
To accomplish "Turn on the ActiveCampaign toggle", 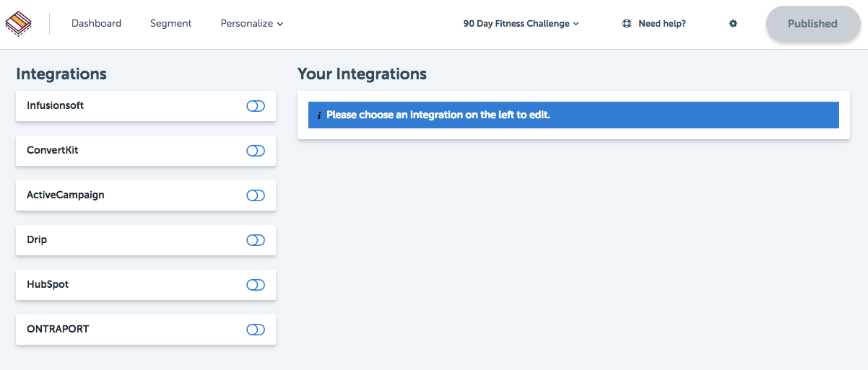I will pos(256,195).
